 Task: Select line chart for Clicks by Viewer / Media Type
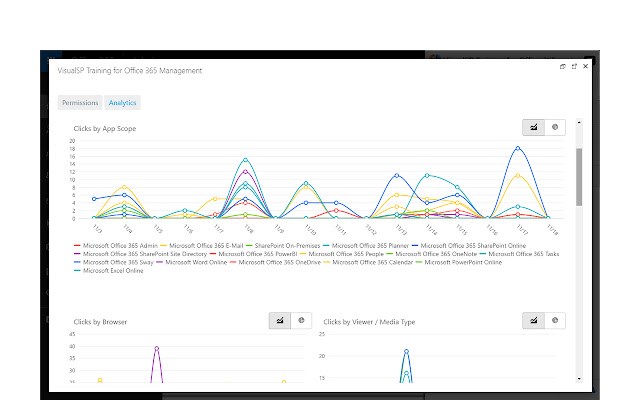533,320
